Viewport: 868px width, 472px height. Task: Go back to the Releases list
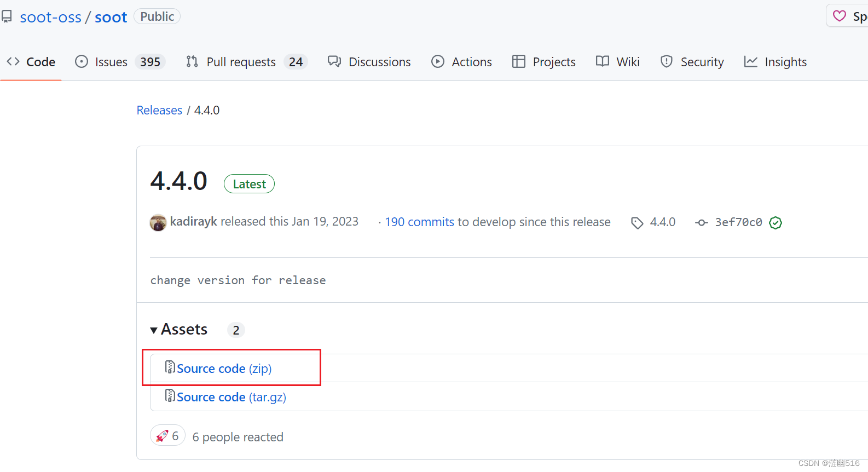click(159, 110)
